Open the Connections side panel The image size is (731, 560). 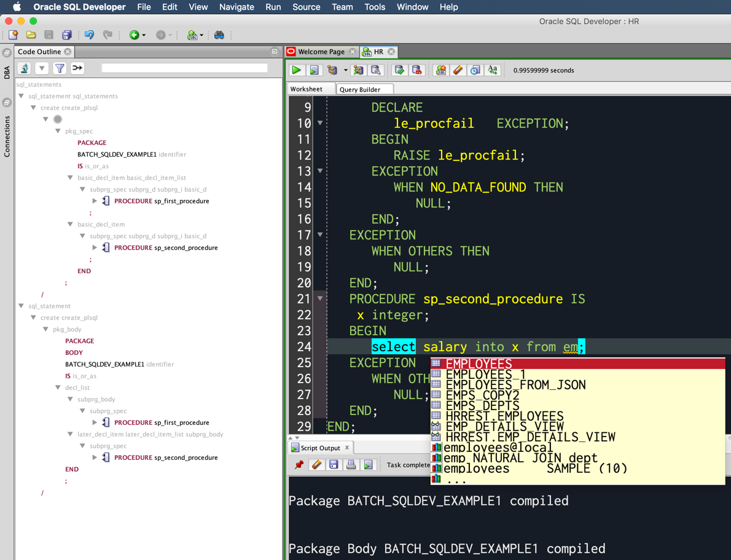click(x=7, y=136)
